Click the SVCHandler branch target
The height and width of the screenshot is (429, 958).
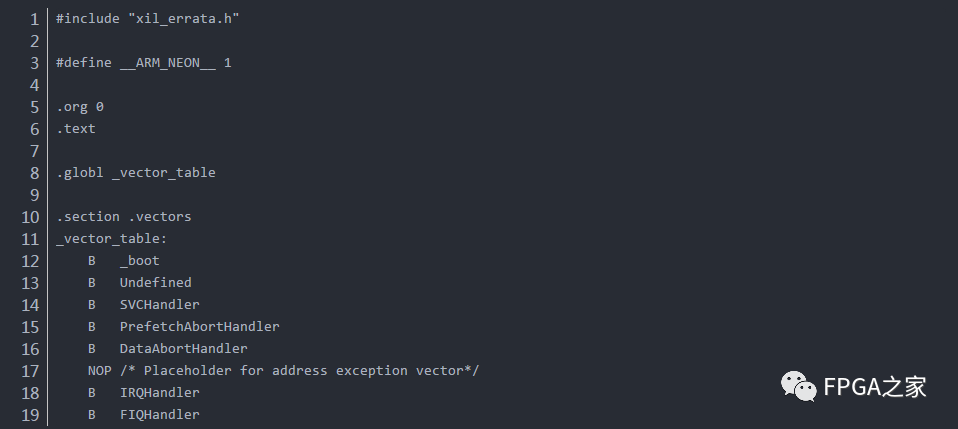159,305
